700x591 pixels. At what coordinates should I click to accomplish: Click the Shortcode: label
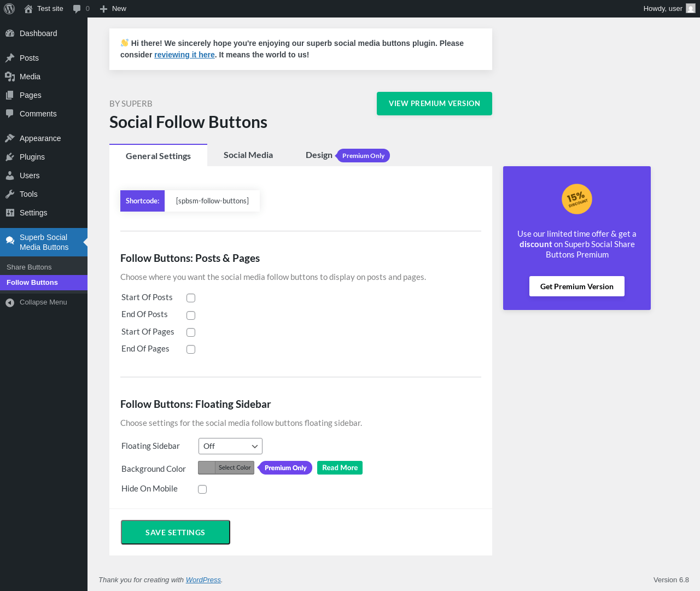point(142,201)
